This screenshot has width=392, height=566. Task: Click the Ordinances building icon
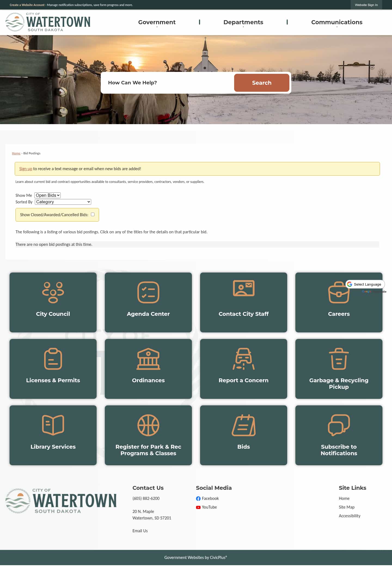[148, 359]
